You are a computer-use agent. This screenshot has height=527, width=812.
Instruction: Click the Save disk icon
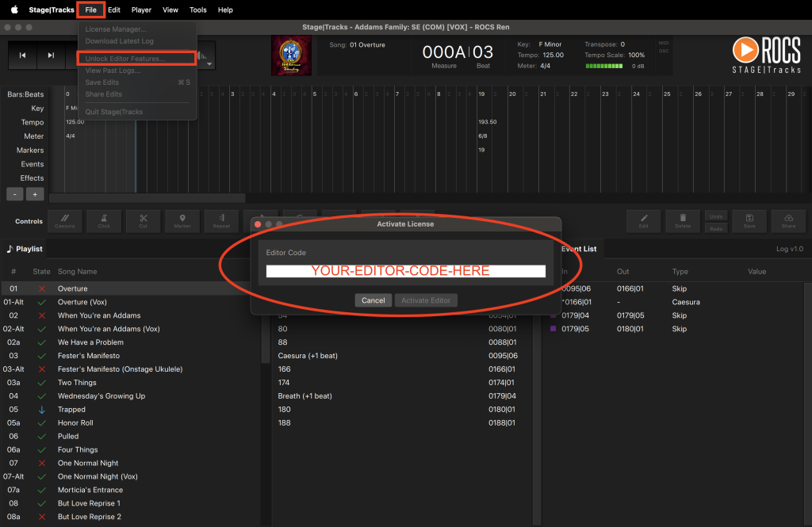click(x=749, y=221)
